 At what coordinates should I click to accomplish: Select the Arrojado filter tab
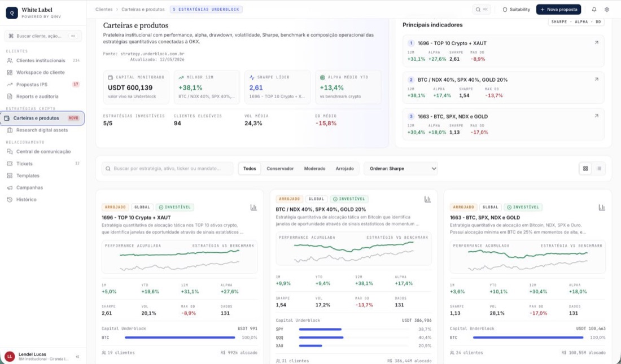pos(344,168)
